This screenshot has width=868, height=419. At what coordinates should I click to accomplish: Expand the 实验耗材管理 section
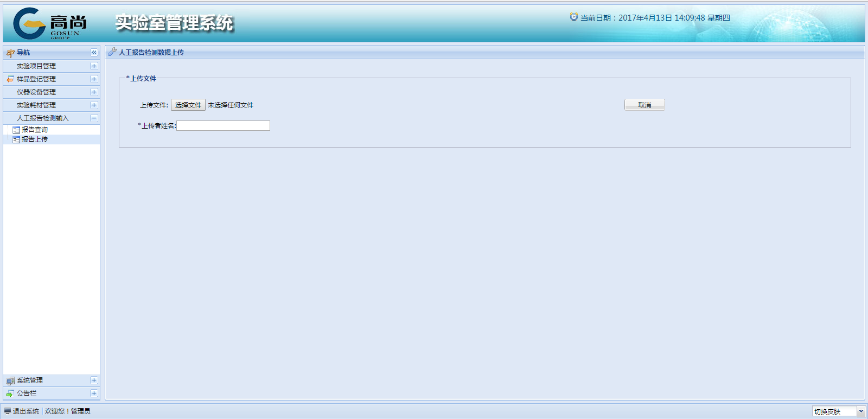pyautogui.click(x=94, y=105)
